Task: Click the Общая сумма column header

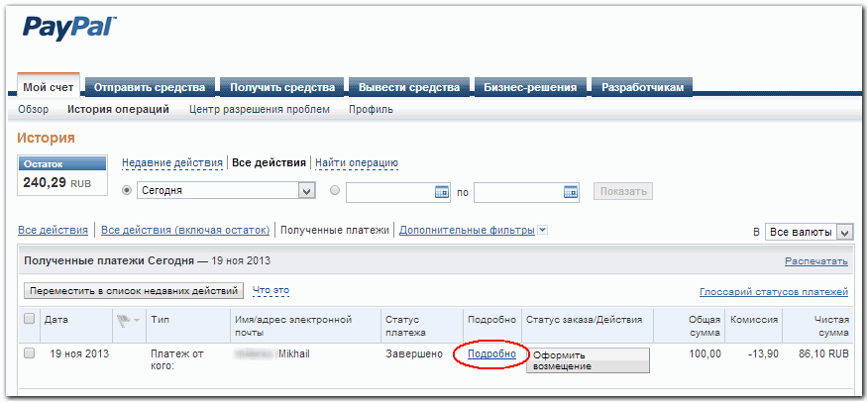Action: click(x=705, y=326)
